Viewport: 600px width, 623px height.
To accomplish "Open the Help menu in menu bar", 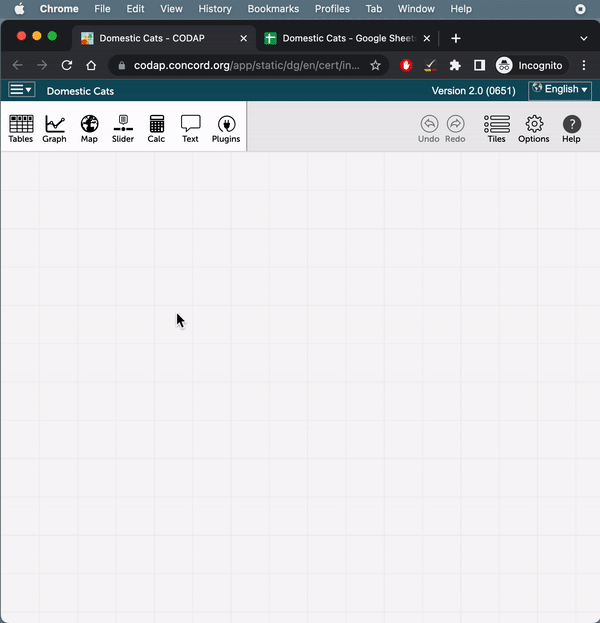I will click(x=461, y=9).
